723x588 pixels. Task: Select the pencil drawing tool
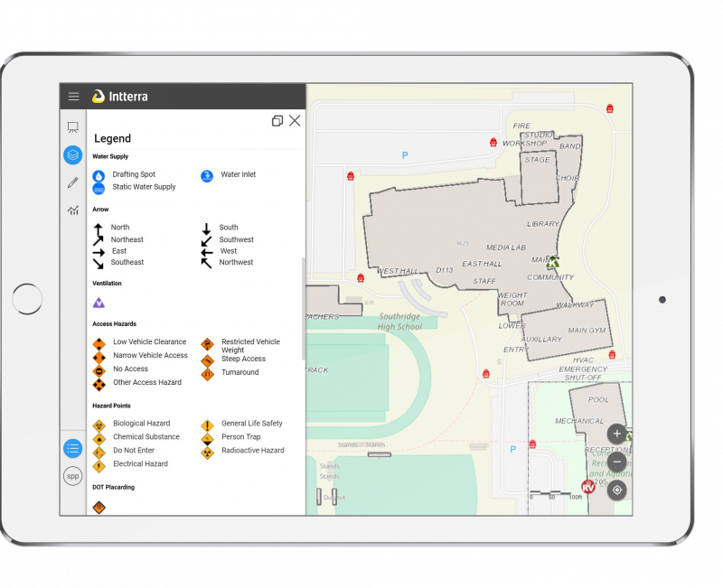pos(73,182)
